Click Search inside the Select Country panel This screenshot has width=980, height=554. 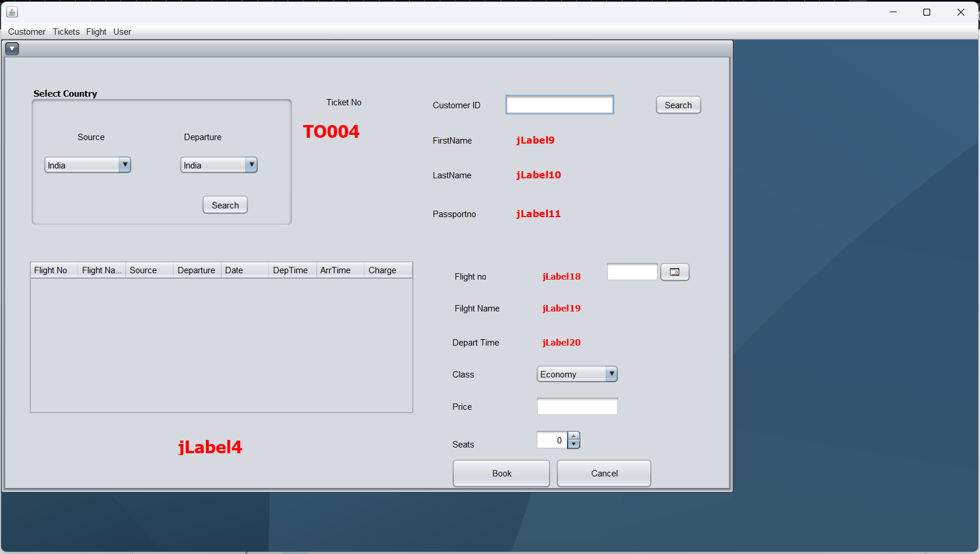coord(225,204)
